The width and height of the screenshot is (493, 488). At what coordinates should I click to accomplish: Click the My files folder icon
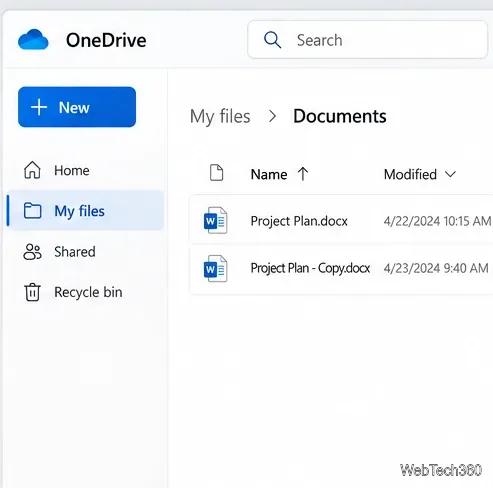point(32,211)
